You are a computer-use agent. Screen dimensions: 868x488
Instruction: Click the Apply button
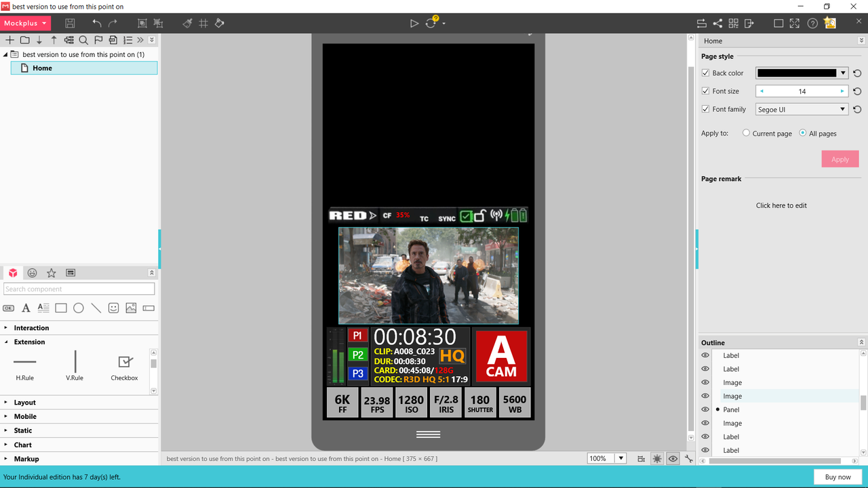click(x=840, y=159)
